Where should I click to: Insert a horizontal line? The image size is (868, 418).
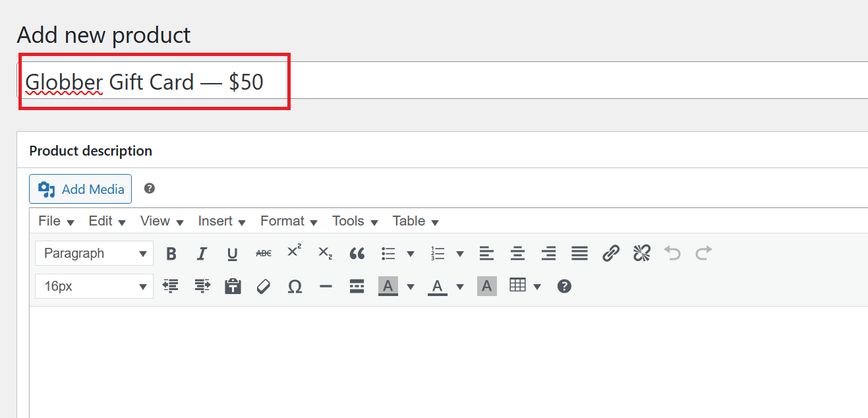(x=326, y=286)
